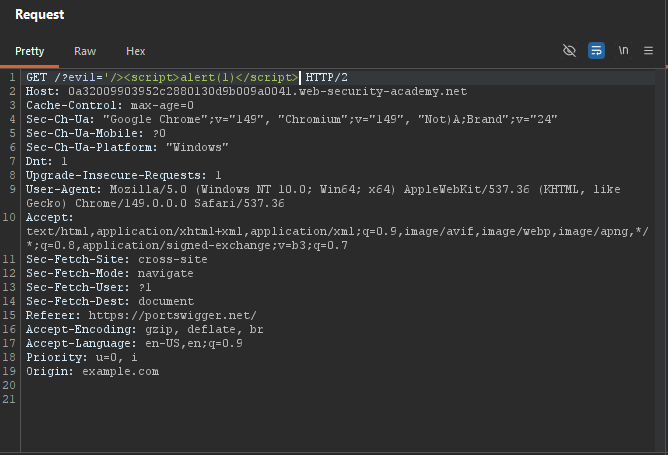Click Sec-Fetch-Site: cross-site line
The image size is (668, 455).
point(117,259)
